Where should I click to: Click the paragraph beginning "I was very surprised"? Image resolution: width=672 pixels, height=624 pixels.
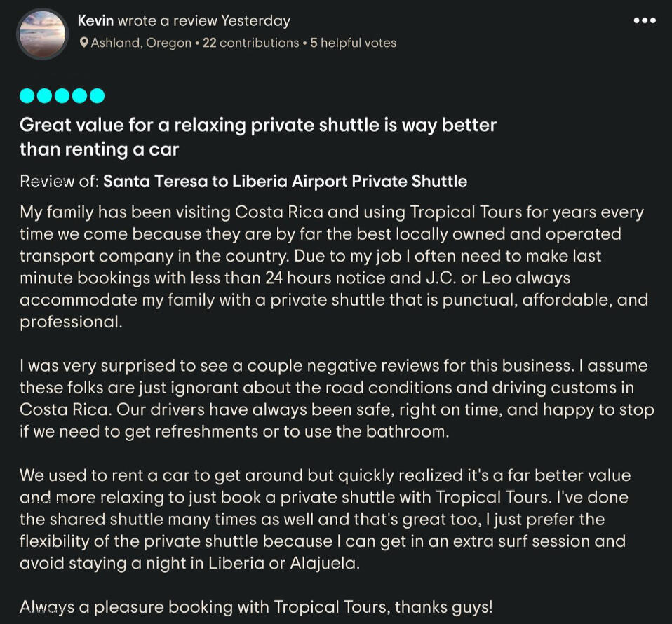[333, 398]
